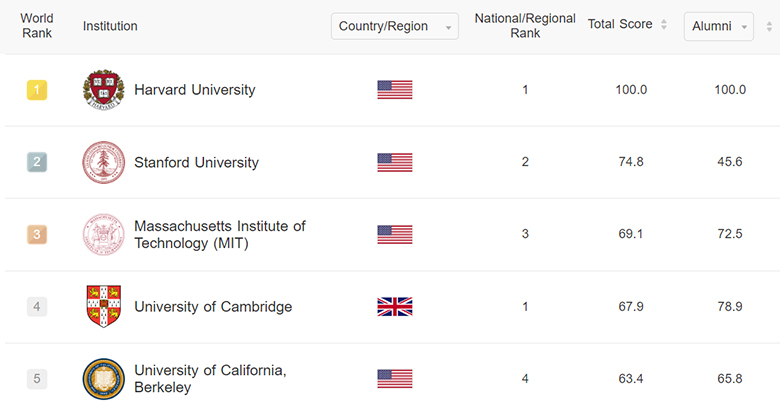Click the Harvard University crest logo
This screenshot has width=780, height=412.
(104, 90)
